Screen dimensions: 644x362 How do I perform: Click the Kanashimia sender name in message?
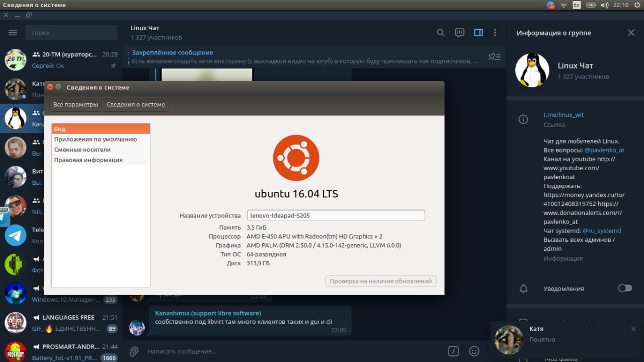[x=208, y=313]
